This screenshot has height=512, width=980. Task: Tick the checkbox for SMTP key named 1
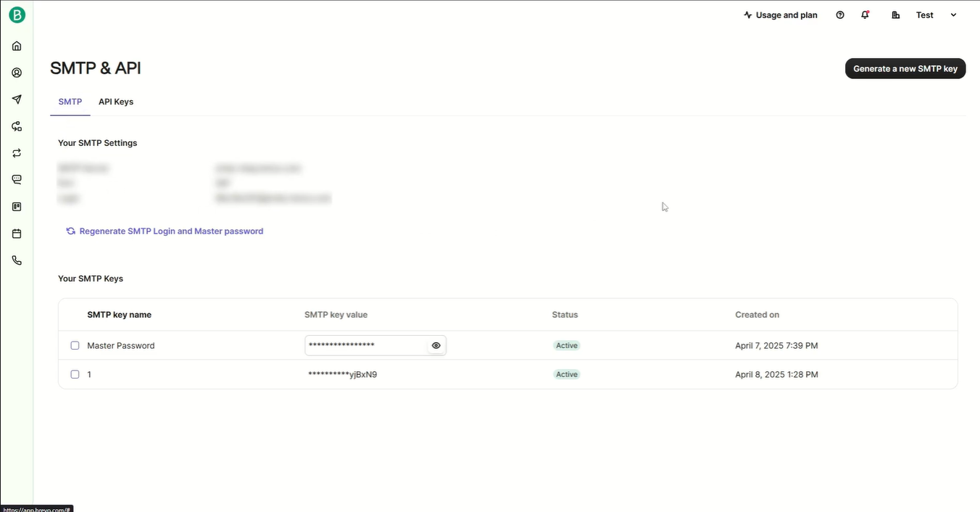[x=75, y=374]
